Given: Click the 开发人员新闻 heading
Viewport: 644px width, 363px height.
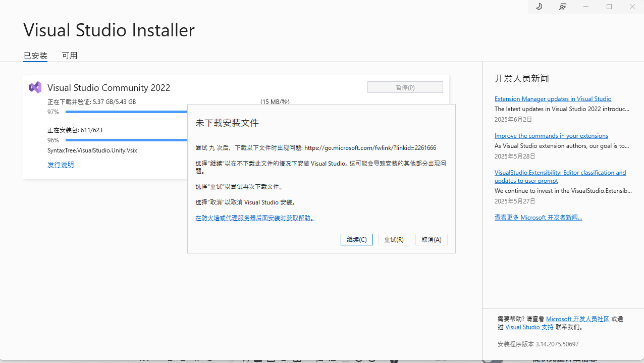Looking at the screenshot, I should [x=521, y=79].
